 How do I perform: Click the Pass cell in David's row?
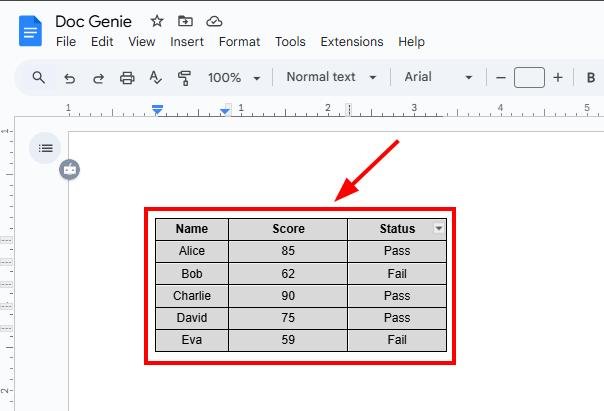(397, 318)
